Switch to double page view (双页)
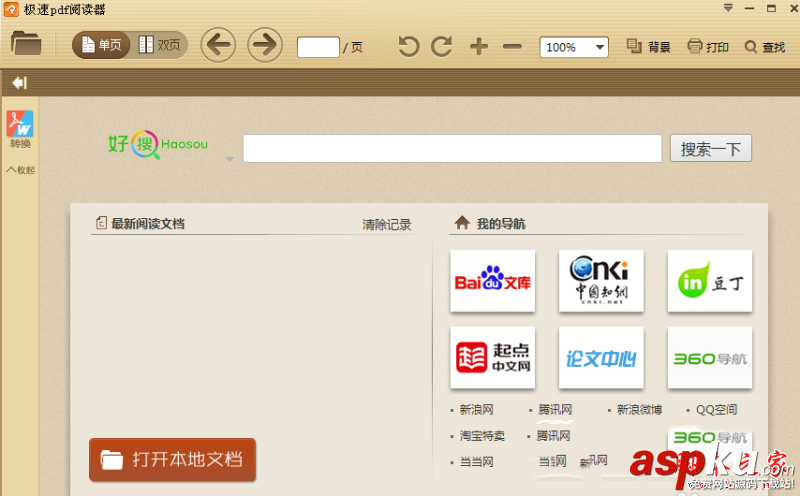This screenshot has height=496, width=800. [160, 45]
